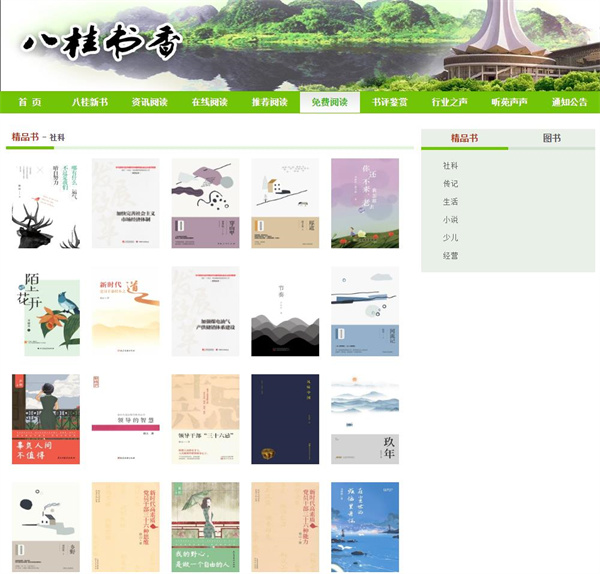600x574 pixels.
Task: Open the small house on slope tan cover
Action: [x=285, y=203]
